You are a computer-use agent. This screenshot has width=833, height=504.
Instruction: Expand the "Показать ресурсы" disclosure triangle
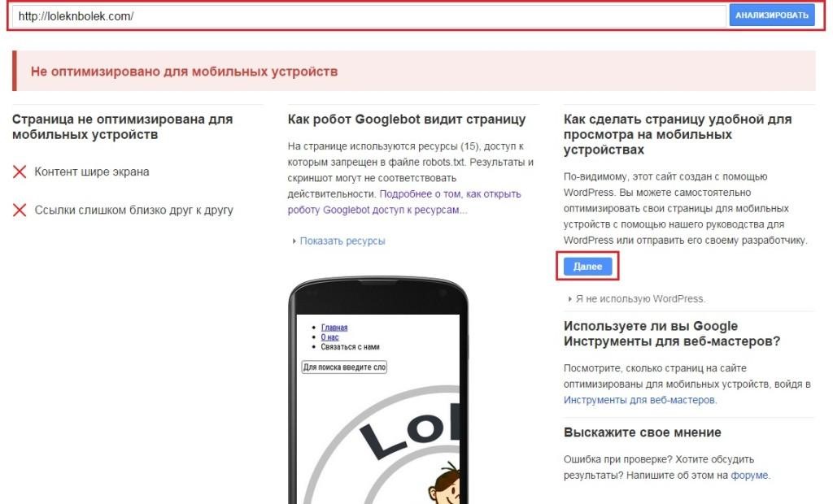(294, 241)
